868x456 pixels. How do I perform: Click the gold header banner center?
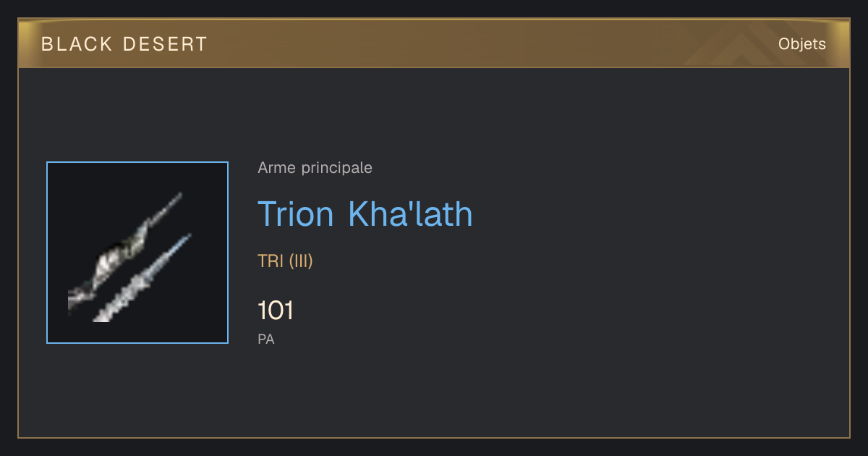[434, 44]
